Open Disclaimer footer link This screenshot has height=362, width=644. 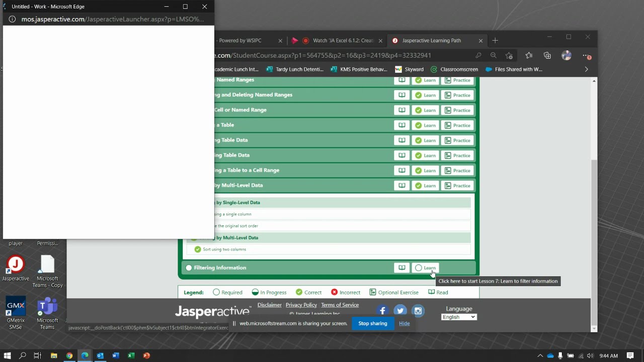click(x=269, y=305)
